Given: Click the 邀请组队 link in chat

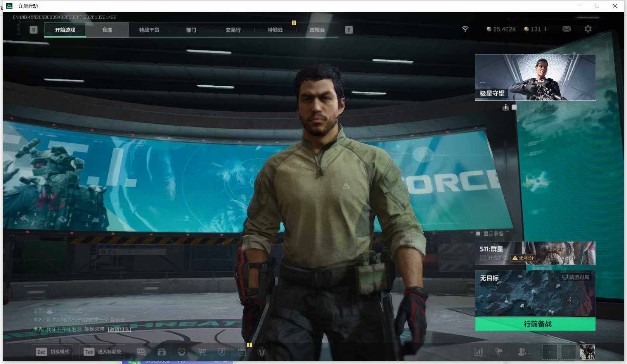Looking at the screenshot, I should [120, 329].
